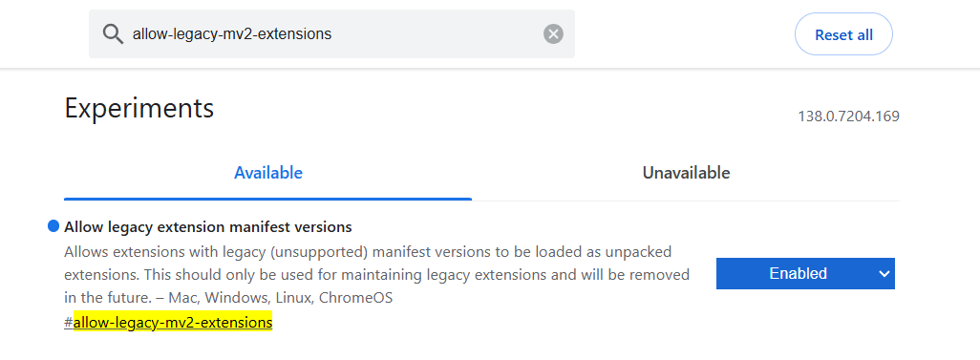Click the Experiments page heading
This screenshot has width=980, height=360.
click(138, 108)
